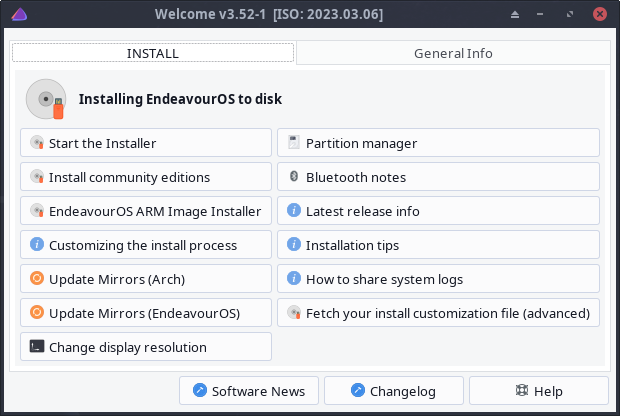
Task: View Latest release info
Action: pyautogui.click(x=438, y=211)
